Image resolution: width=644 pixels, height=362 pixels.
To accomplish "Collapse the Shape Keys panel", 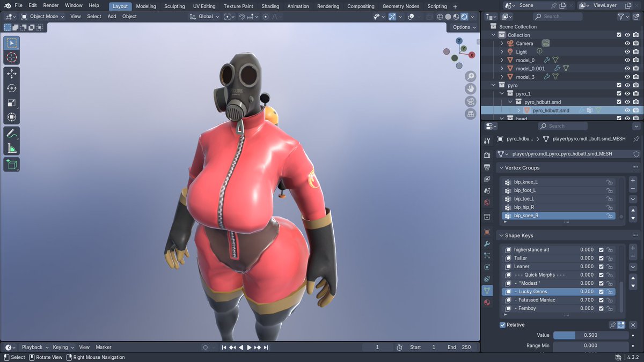I will 501,235.
